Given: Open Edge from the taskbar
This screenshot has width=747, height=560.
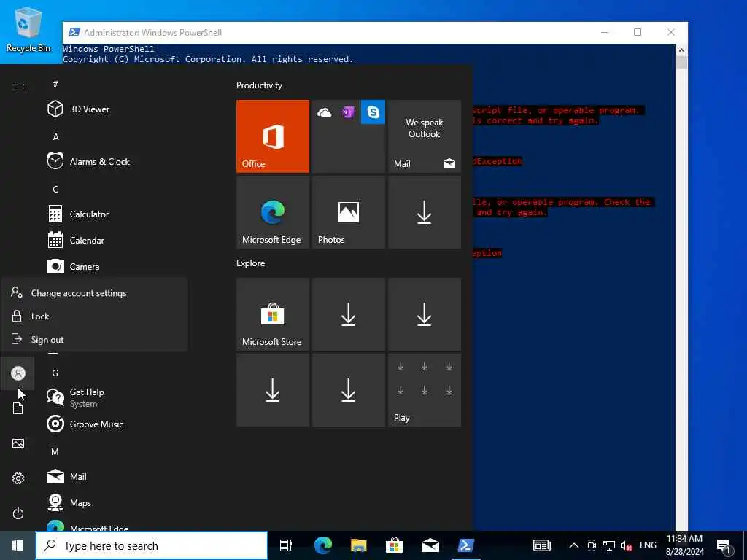Looking at the screenshot, I should 322,545.
